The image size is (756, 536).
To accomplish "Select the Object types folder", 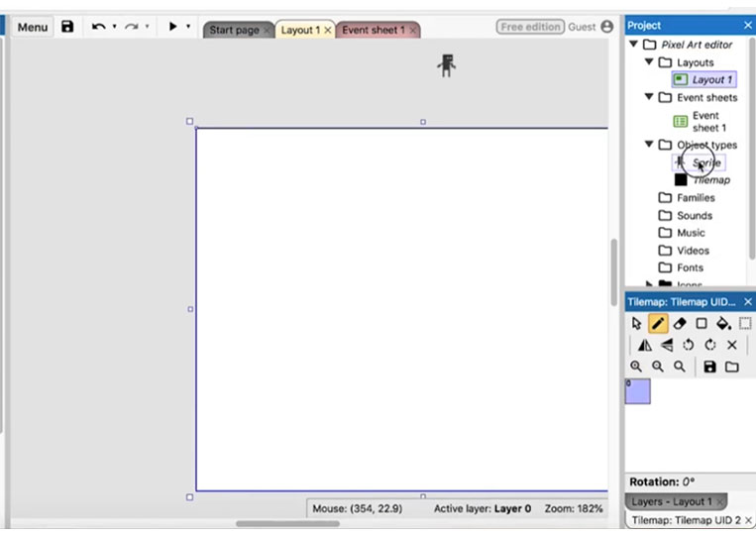I will (x=706, y=145).
